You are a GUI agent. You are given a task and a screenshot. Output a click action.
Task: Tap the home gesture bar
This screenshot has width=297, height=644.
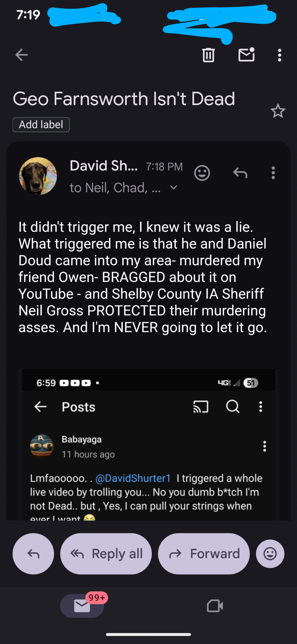tap(148, 634)
